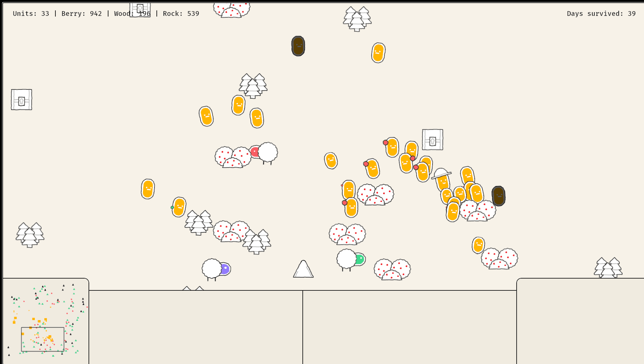The image size is (644, 364).
Task: Select the storage building next to the unit crowd
Action: [x=432, y=139]
